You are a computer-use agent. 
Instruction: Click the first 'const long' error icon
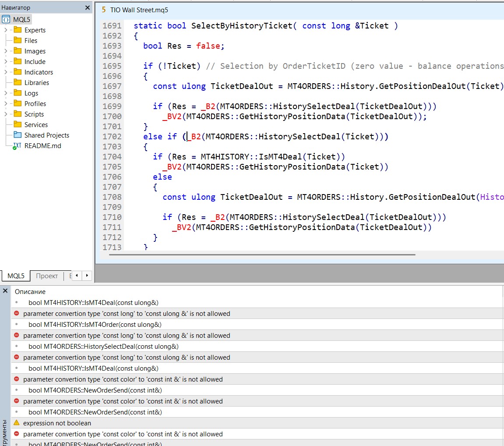[x=17, y=314]
